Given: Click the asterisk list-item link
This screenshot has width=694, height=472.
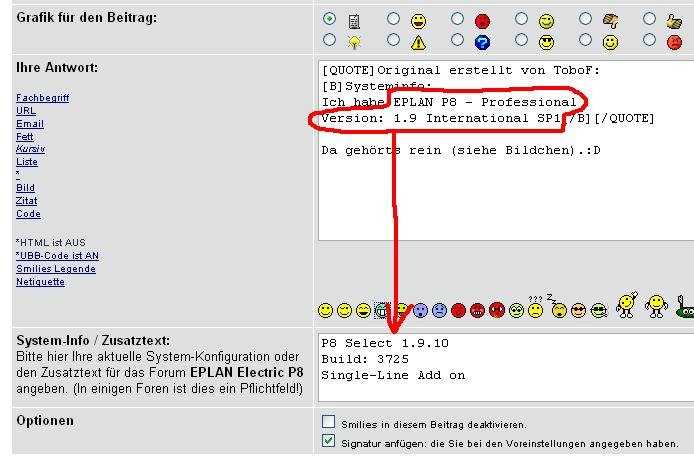Looking at the screenshot, I should click(18, 174).
